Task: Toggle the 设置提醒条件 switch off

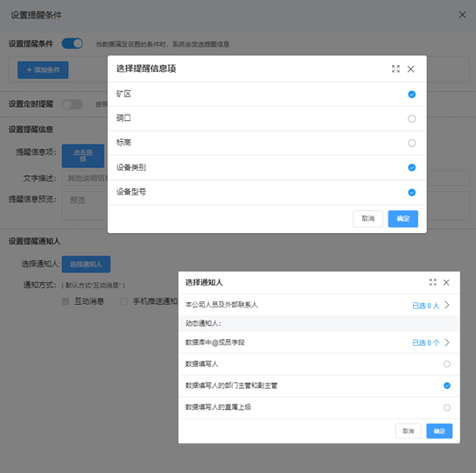Action: (x=73, y=44)
